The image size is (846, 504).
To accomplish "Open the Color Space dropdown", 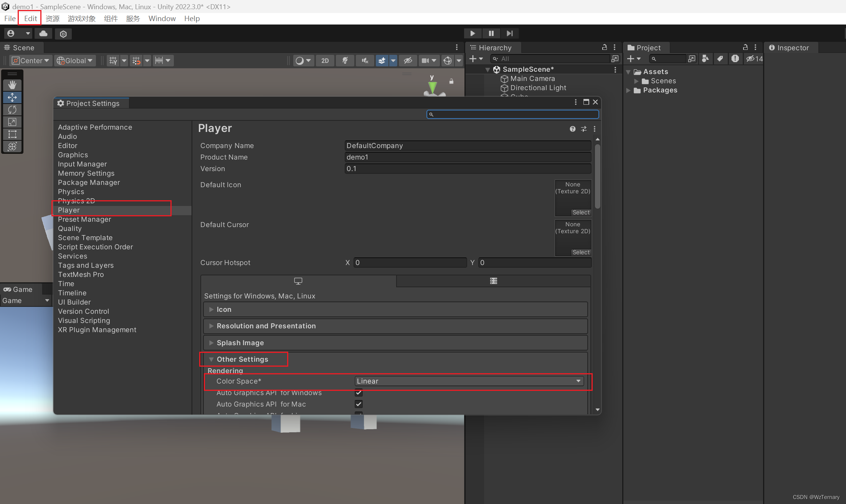I will [x=469, y=381].
